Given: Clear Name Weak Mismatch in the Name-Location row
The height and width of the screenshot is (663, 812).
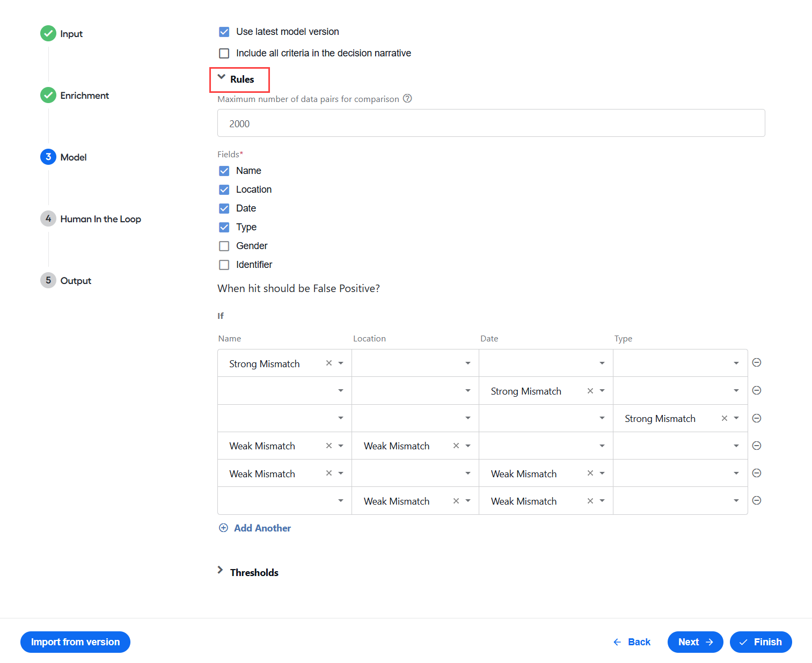Looking at the screenshot, I should coord(329,446).
